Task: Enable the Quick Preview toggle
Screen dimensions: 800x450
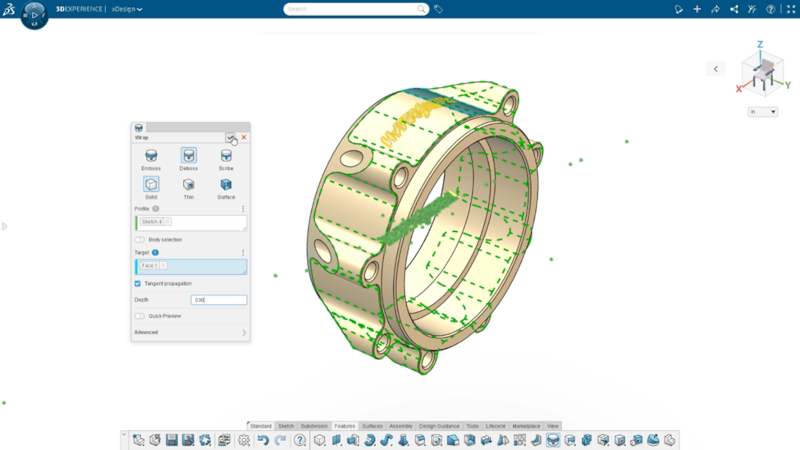Action: coord(139,316)
